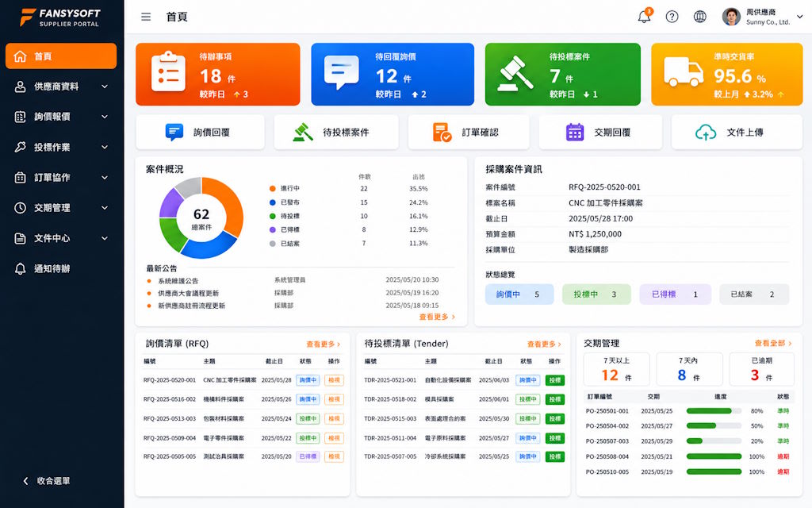
Task: Click the 詢價報價 list icon
Action: click(20, 117)
